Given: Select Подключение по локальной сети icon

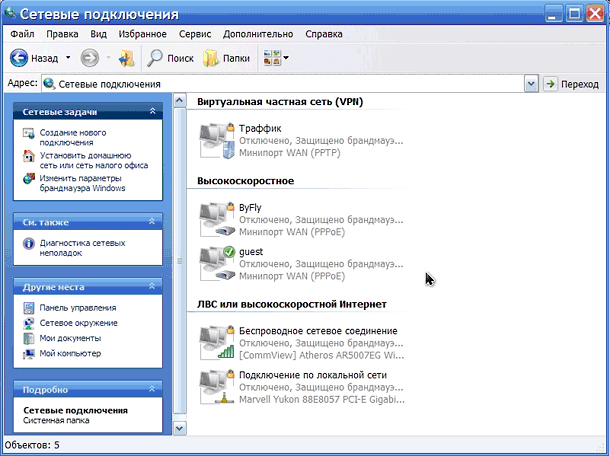Looking at the screenshot, I should click(217, 387).
